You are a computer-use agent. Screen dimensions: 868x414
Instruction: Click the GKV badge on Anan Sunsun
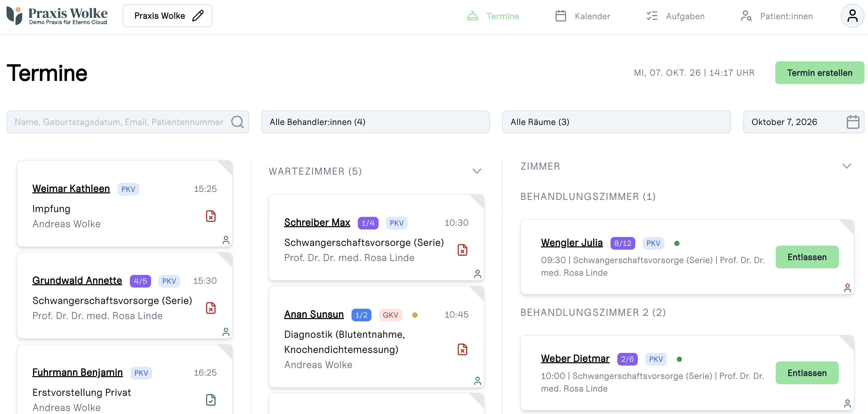pos(390,315)
